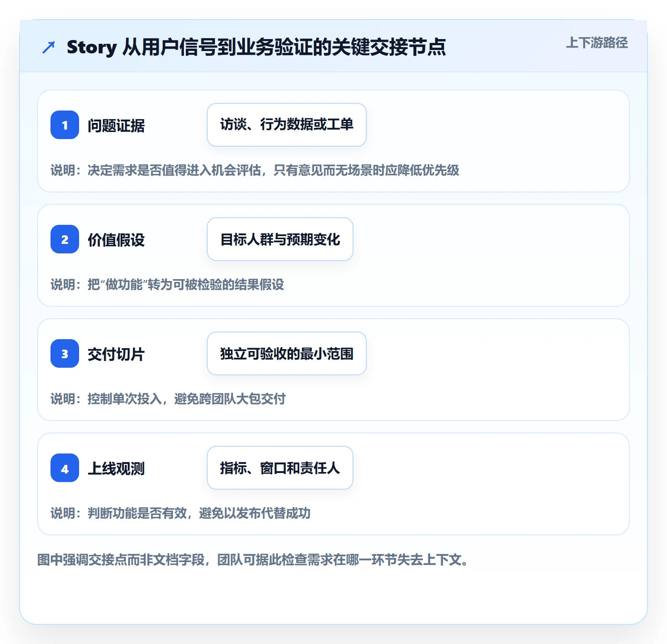This screenshot has width=667, height=644.
Task: Click the note starting 说明：决定需求是否值得进入机会评估
Action: click(x=255, y=171)
